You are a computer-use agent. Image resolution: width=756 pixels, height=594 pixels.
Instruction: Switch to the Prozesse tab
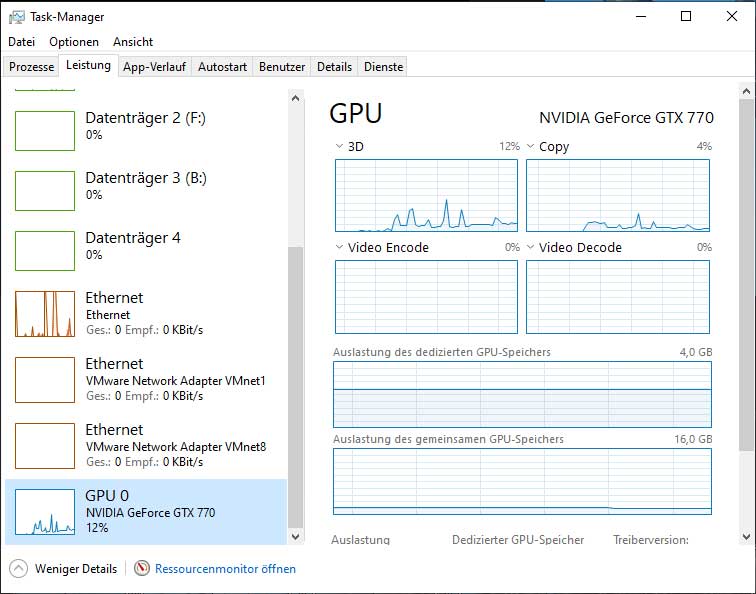31,67
